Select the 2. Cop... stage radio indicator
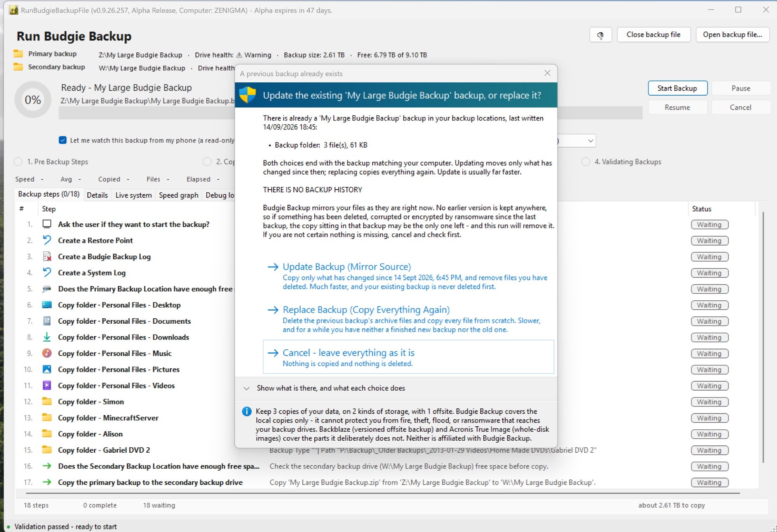The height and width of the screenshot is (532, 777). pyautogui.click(x=207, y=162)
